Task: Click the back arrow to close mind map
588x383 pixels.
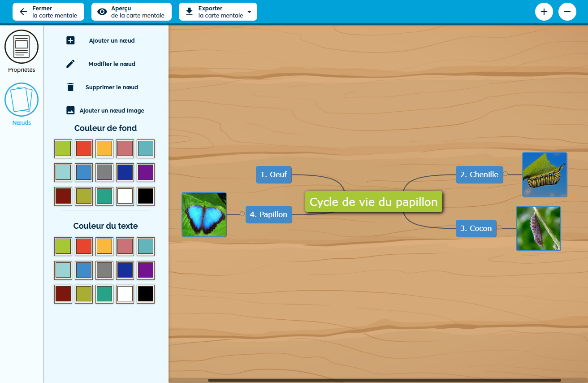Action: (23, 12)
